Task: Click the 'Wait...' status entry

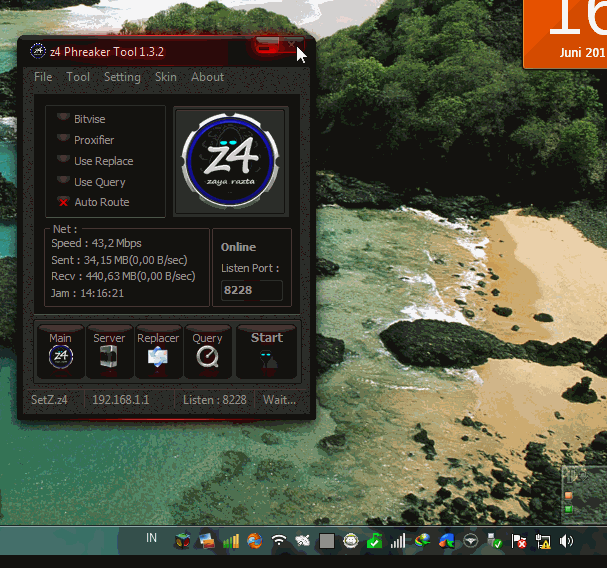Action: click(279, 400)
